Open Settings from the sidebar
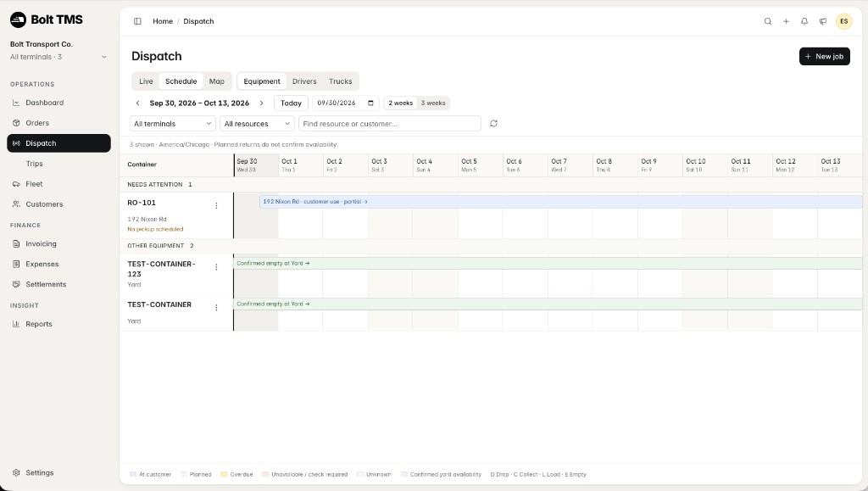This screenshot has width=868, height=491. 58,472
